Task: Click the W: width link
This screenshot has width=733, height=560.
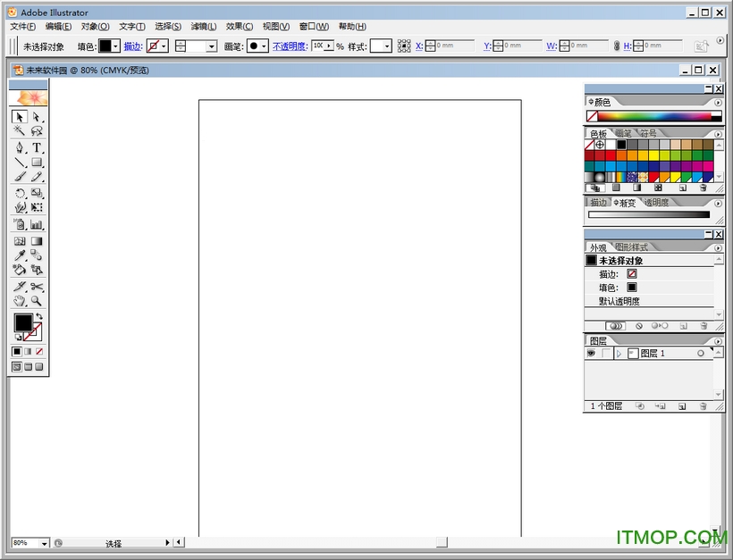Action: pos(552,46)
